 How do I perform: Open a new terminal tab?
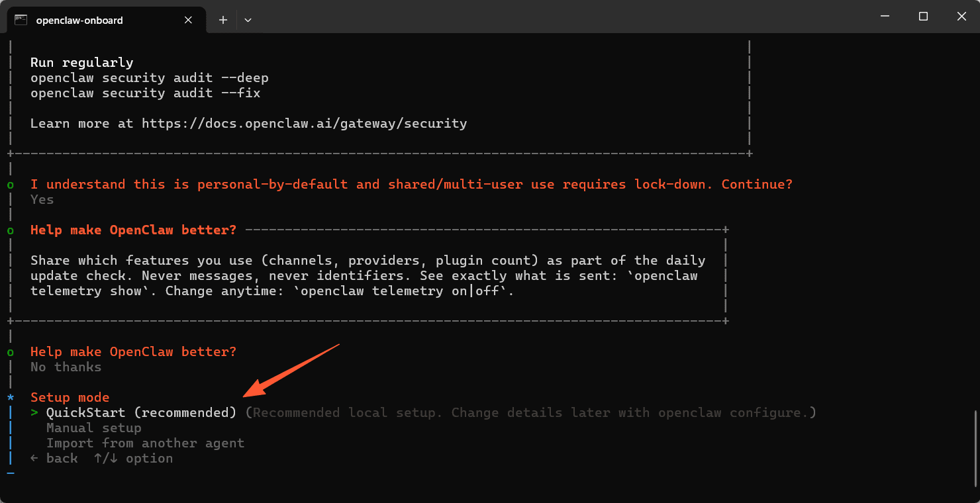pyautogui.click(x=223, y=20)
